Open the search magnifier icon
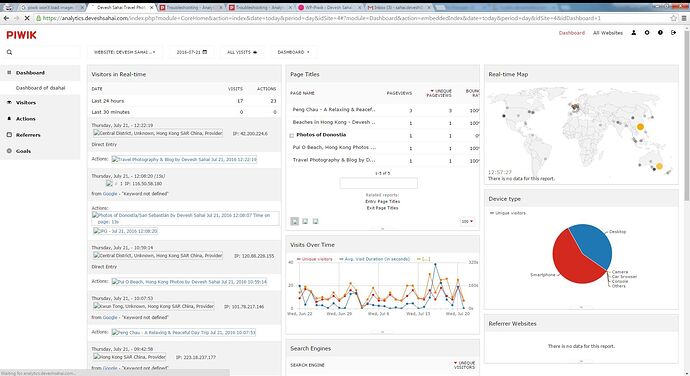This screenshot has width=690, height=376. pos(9,52)
